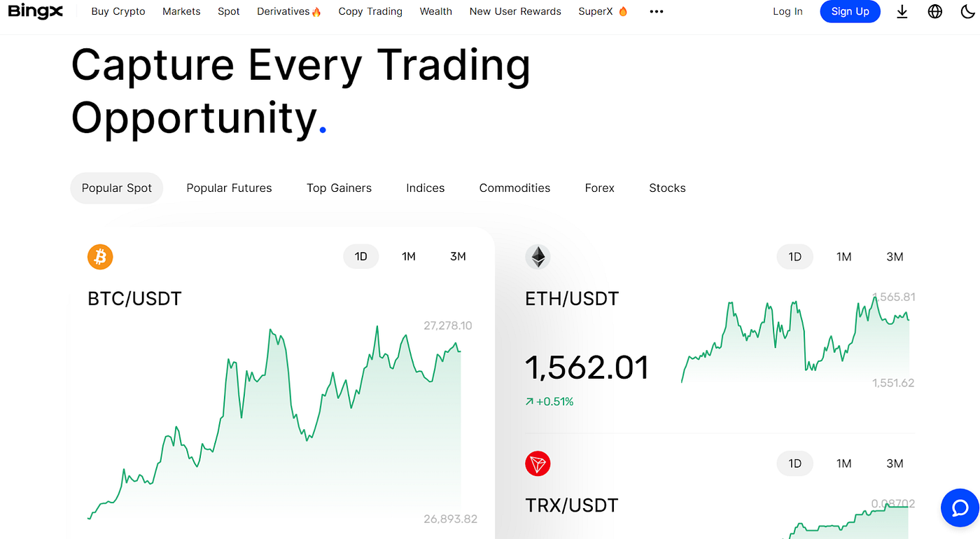Click the Sign Up button

(850, 11)
